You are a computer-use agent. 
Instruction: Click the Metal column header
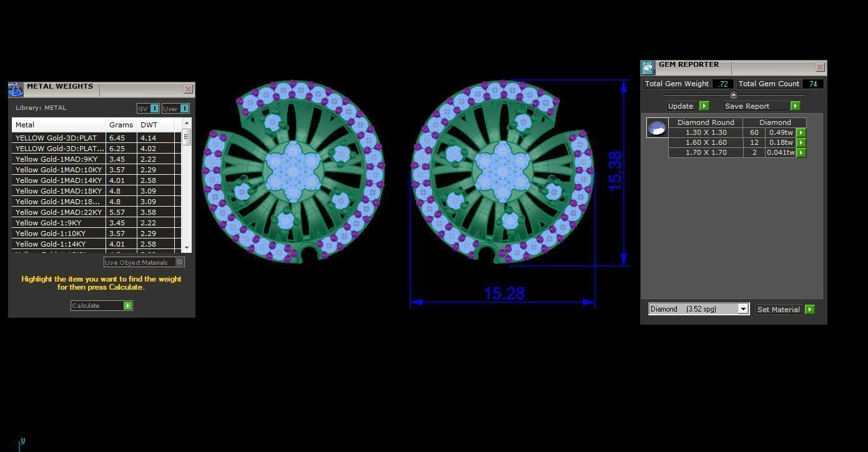pos(59,125)
